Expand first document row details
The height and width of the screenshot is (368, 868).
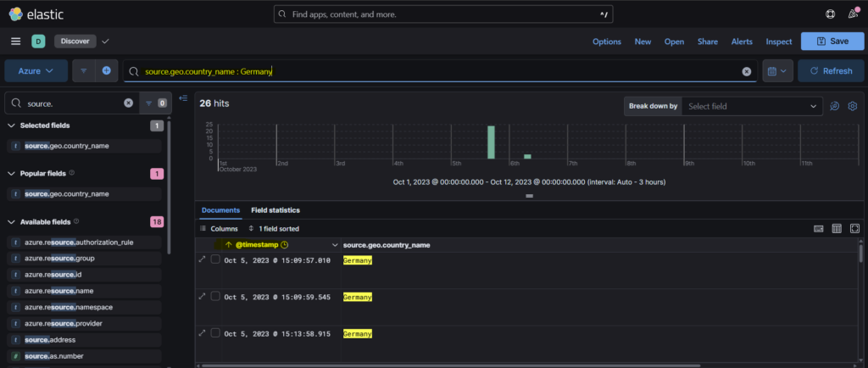(x=202, y=259)
